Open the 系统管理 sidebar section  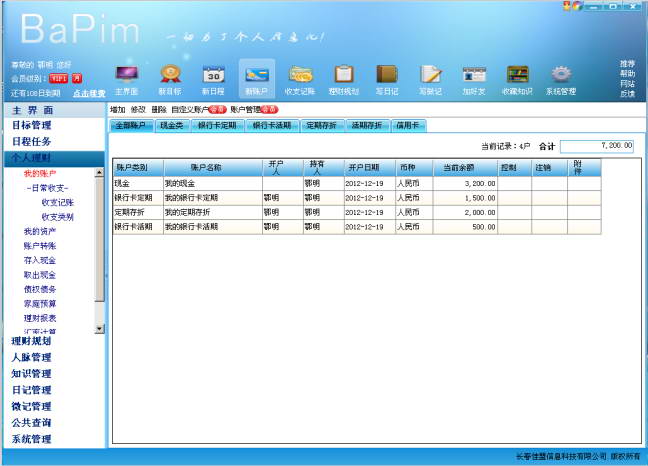[55, 439]
